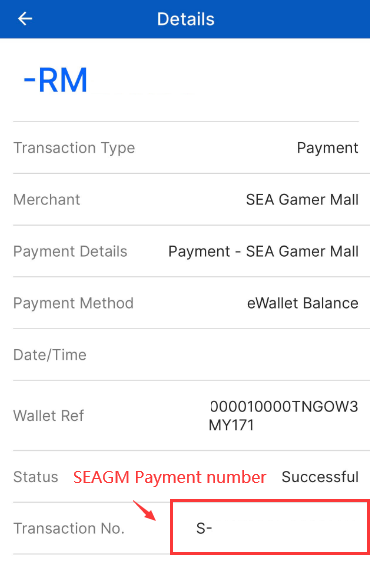
Task: Tap the back arrow icon
Action: pos(25,19)
